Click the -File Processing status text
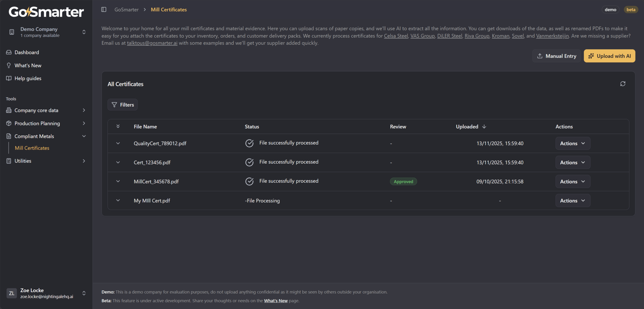This screenshot has width=644, height=309. pos(262,200)
